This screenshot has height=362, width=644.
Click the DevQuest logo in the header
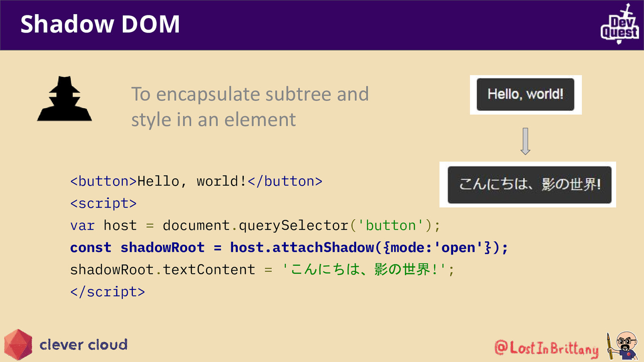(x=619, y=23)
